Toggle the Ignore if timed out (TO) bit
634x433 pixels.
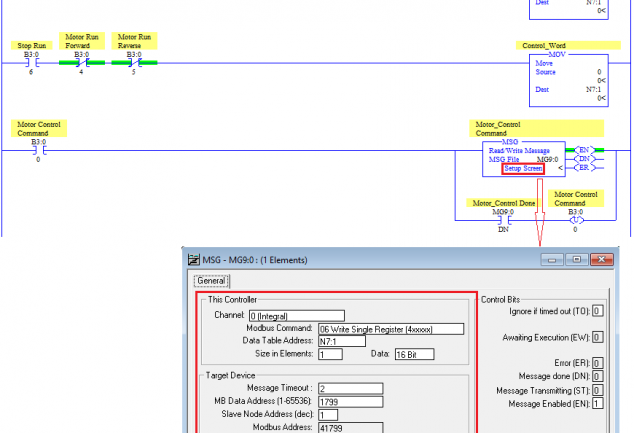[x=597, y=311]
